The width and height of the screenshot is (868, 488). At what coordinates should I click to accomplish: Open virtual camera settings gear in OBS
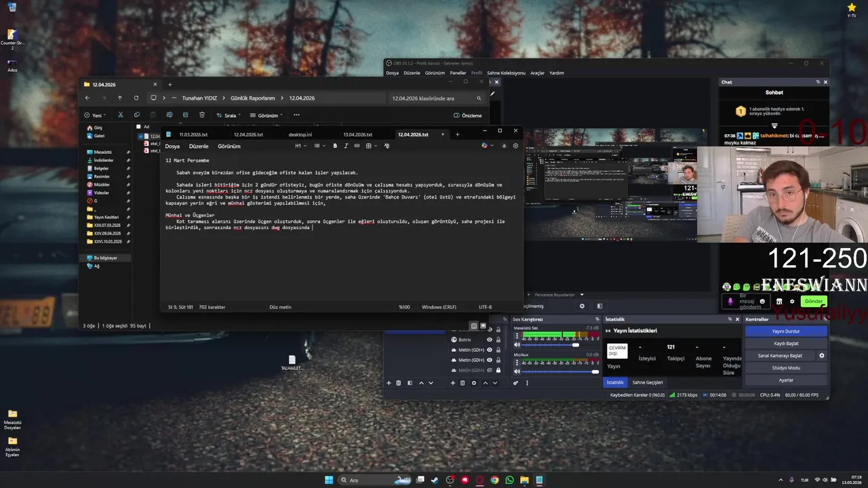pyautogui.click(x=822, y=355)
